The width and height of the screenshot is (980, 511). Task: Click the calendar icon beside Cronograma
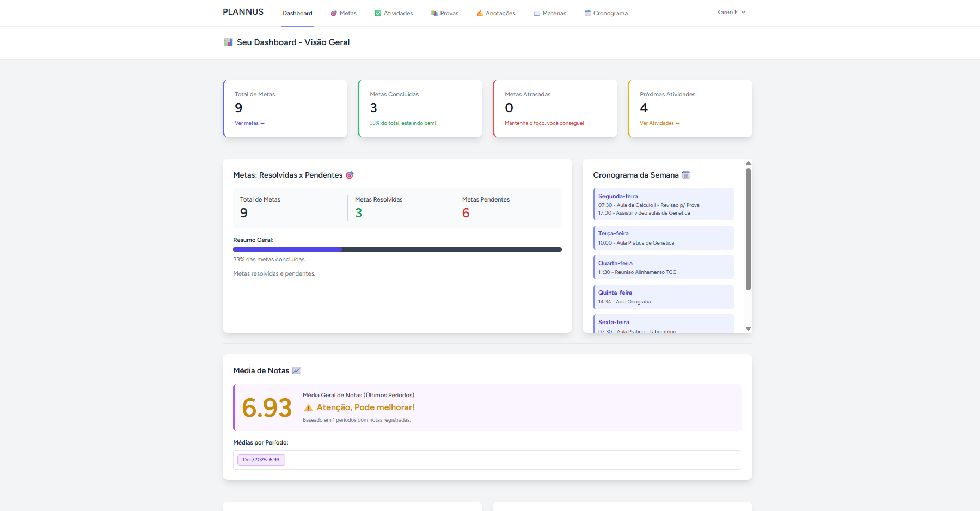(x=587, y=14)
